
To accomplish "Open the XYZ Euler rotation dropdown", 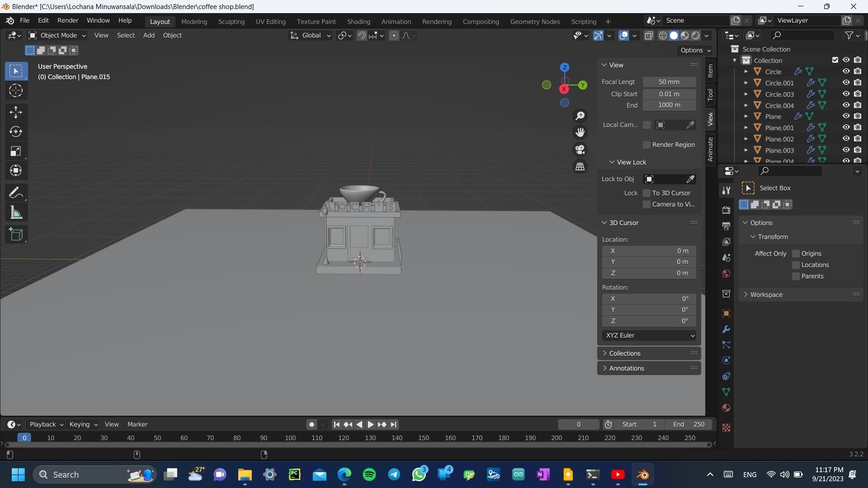I will click(x=649, y=335).
